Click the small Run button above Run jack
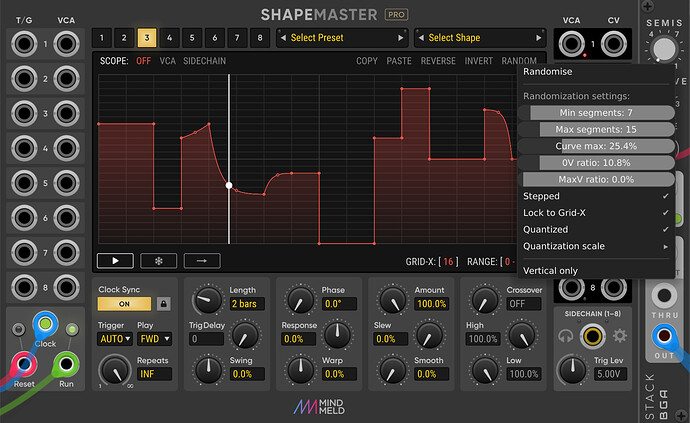Image resolution: width=690 pixels, height=423 pixels. tap(72, 329)
